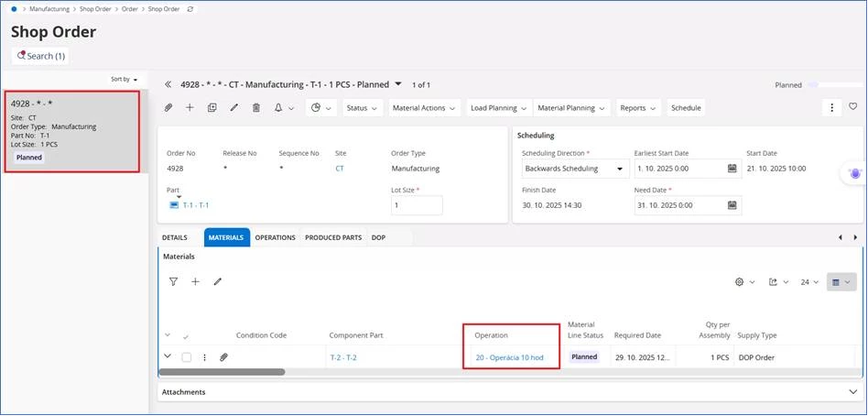Screen dimensions: 868x416
Task: Select the MATERIALS tab
Action: pyautogui.click(x=226, y=237)
